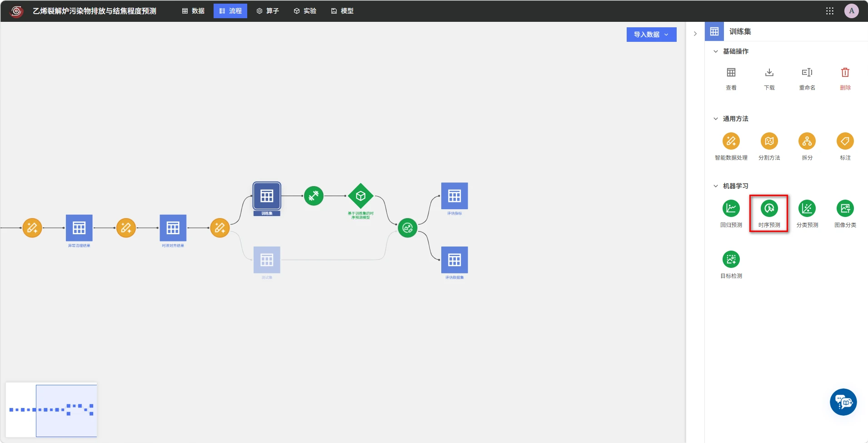Screen dimensions: 868x443
Task: Select the faded 测试集 table node
Action: pos(267,260)
